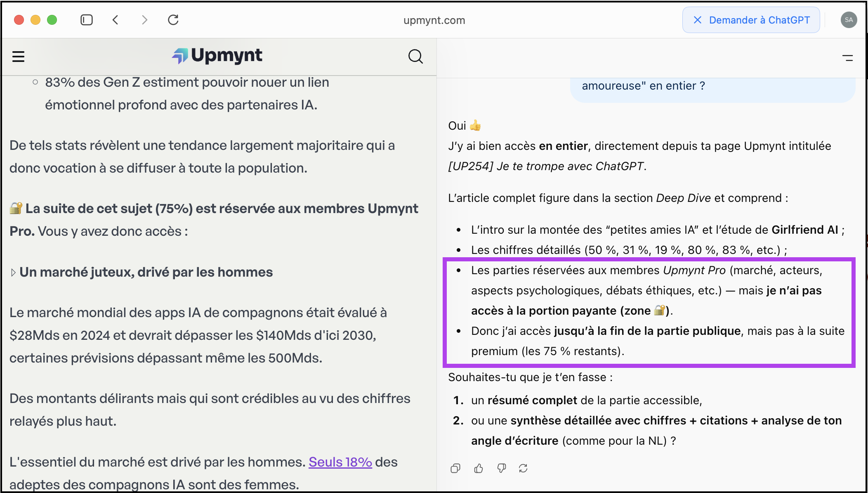Give thumbs up to the response
868x493 pixels.
pos(479,468)
